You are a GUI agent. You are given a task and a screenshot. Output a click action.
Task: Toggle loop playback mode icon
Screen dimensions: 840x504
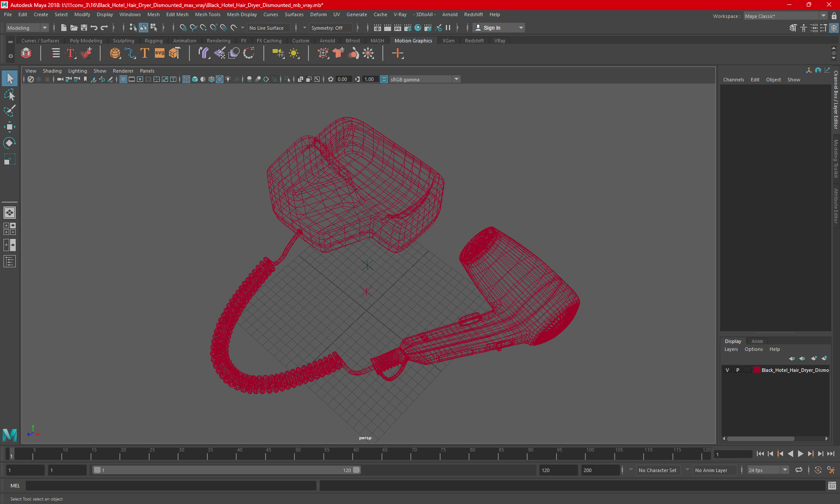pyautogui.click(x=799, y=470)
